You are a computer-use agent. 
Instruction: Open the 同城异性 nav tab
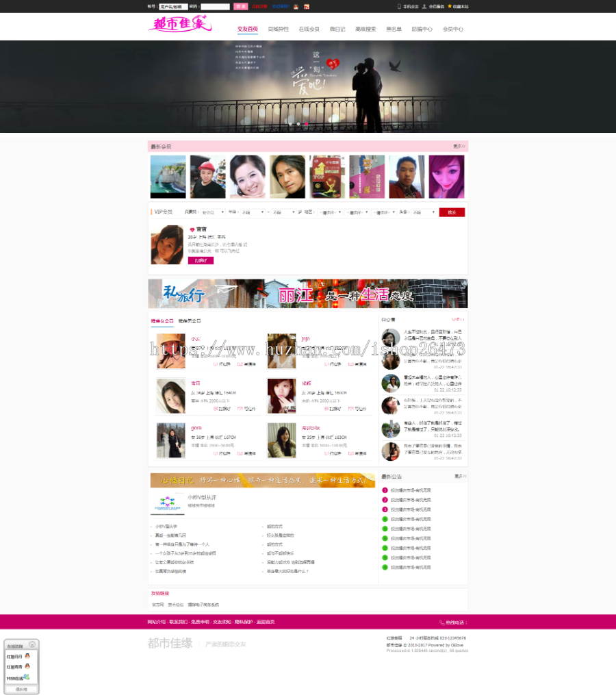tap(279, 29)
